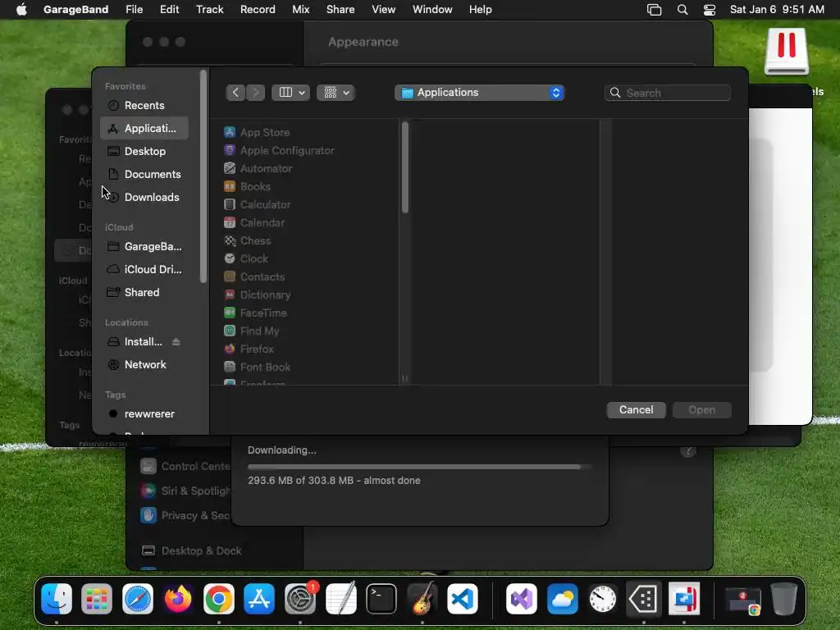Click the Stage Manager windows icon in menu bar
Viewport: 840px width, 630px height.
tap(654, 9)
